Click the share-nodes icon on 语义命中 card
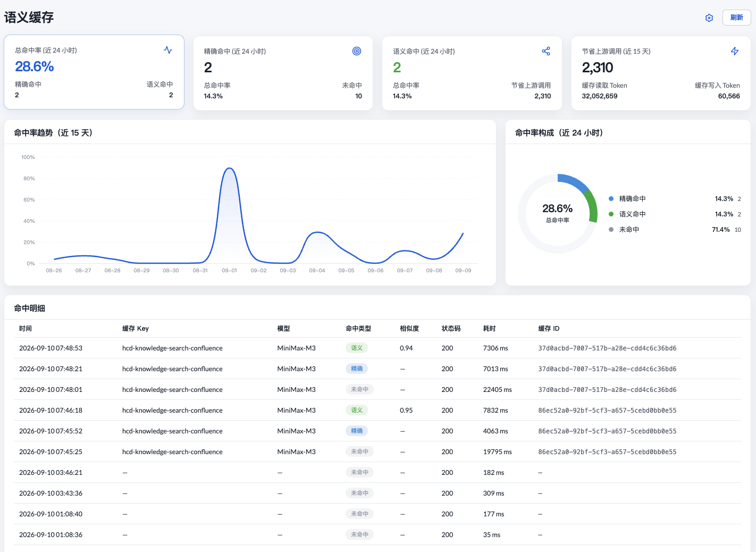The image size is (756, 552). click(x=546, y=51)
